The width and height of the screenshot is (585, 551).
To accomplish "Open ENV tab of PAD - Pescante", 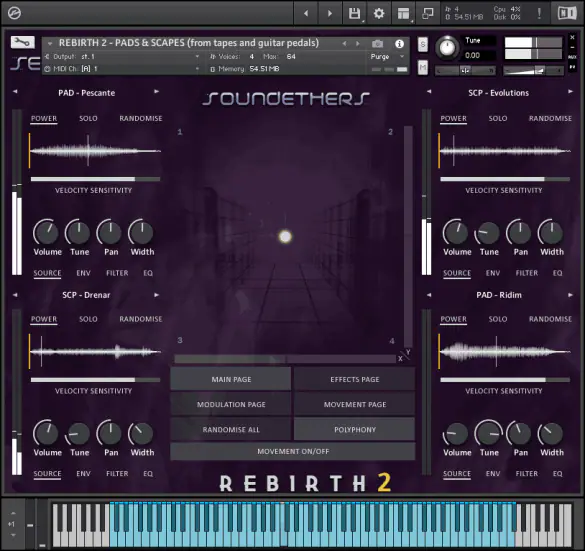I will coord(83,273).
